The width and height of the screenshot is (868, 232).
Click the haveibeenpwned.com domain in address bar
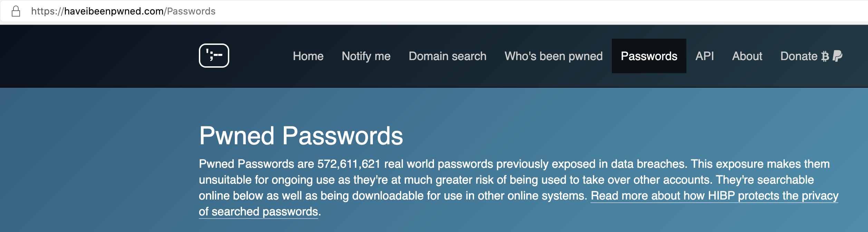tap(114, 11)
